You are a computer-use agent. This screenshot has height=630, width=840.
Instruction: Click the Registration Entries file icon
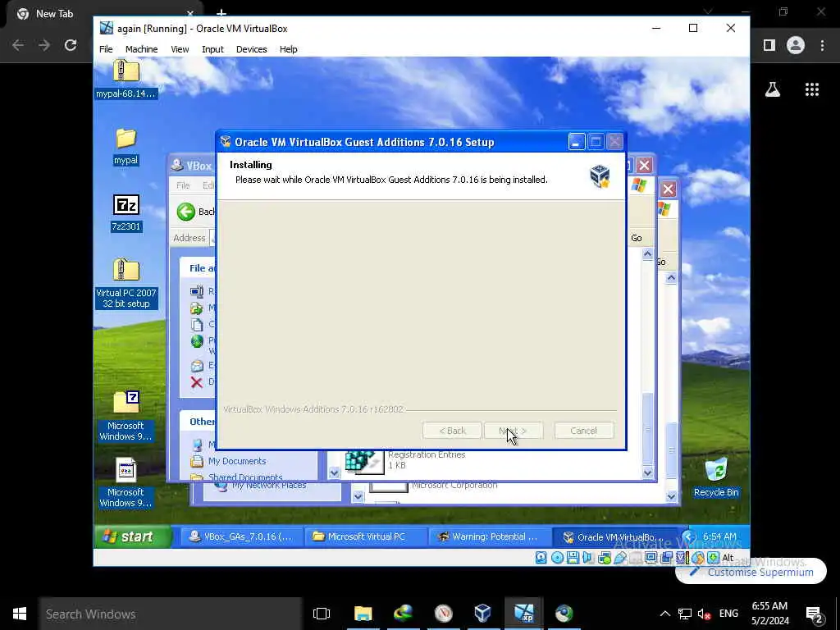pos(364,462)
